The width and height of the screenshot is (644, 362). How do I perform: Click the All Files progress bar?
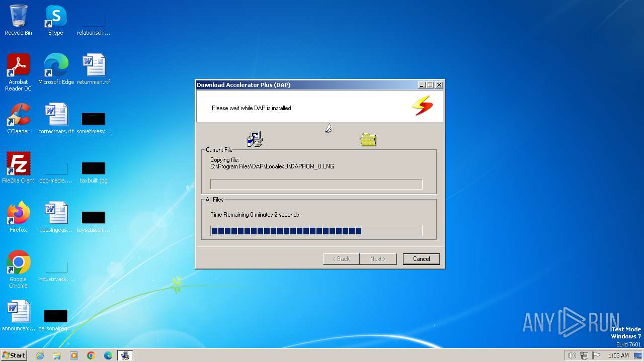coord(316,231)
